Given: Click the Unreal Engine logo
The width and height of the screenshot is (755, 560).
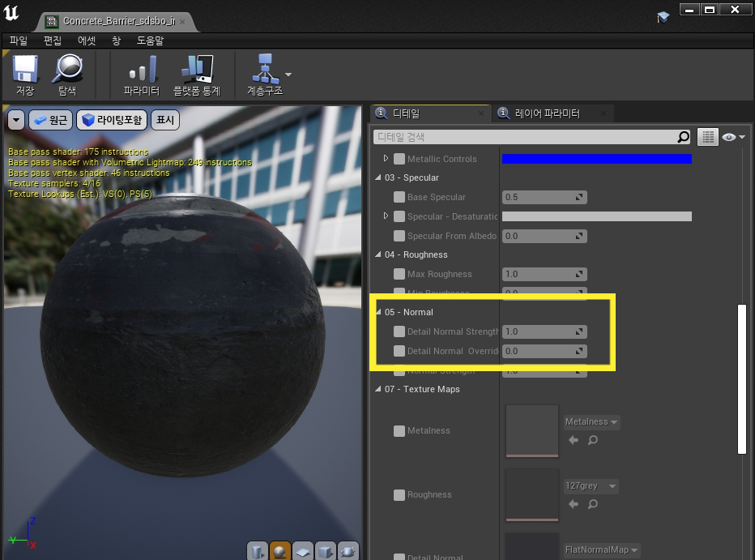Looking at the screenshot, I should (x=11, y=11).
